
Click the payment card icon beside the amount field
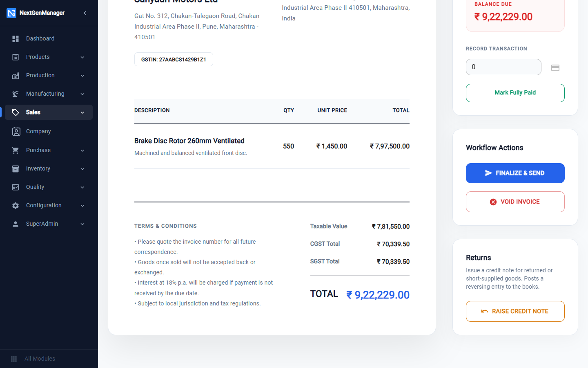pyautogui.click(x=555, y=68)
